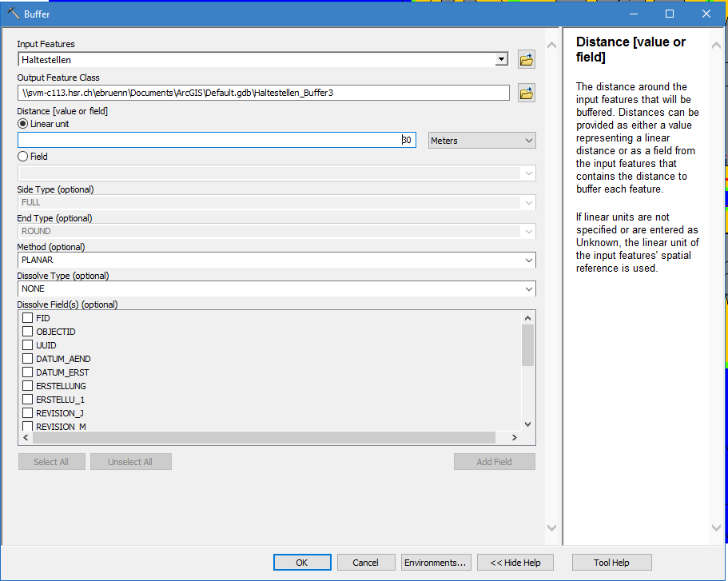728x581 pixels.
Task: Browse for Input Features folder icon
Action: click(526, 60)
